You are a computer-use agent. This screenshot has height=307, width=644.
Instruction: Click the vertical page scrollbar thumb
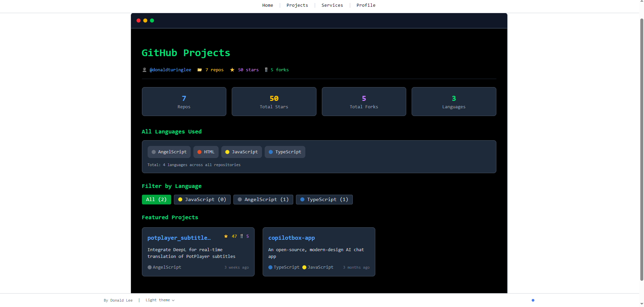pos(642,150)
